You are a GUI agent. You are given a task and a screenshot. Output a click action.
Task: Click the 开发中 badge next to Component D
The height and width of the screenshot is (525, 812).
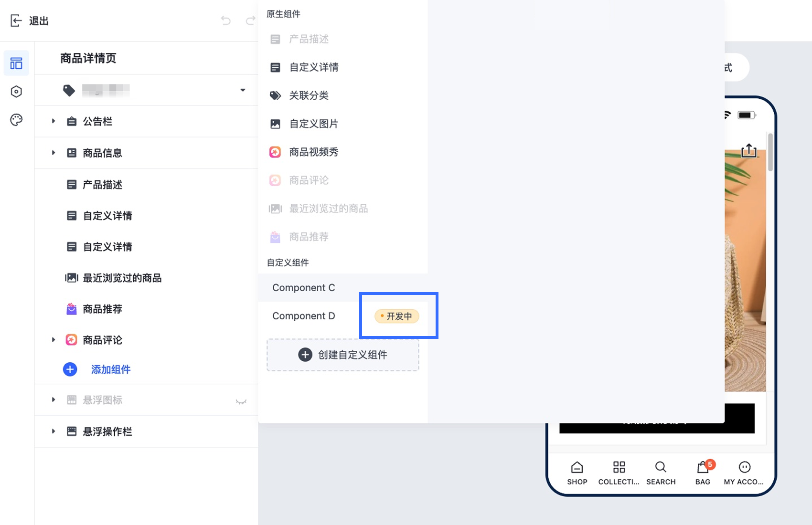397,316
